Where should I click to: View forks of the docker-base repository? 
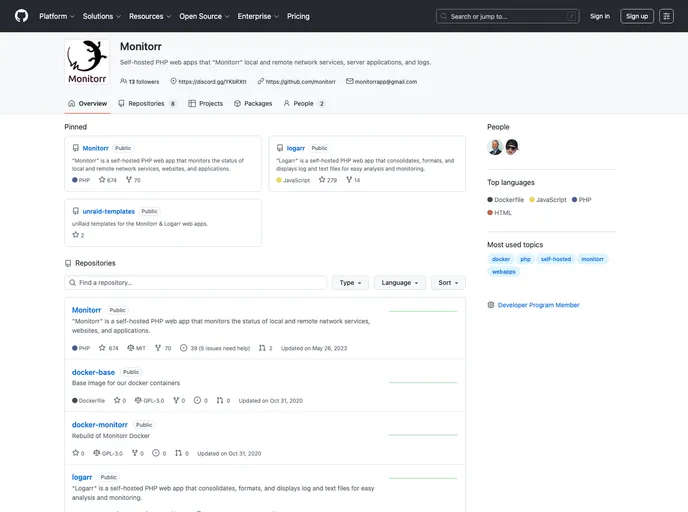coord(179,400)
